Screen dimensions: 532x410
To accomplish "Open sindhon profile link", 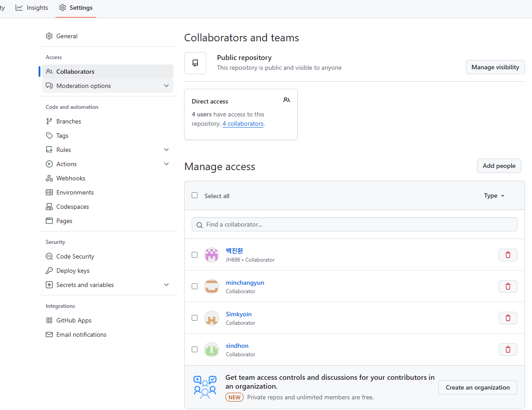I will click(x=237, y=346).
